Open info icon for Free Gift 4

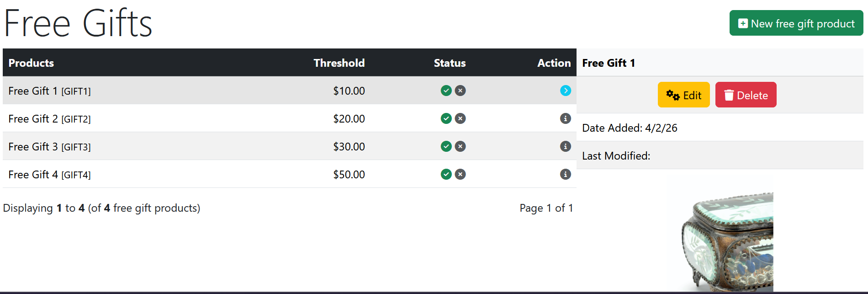click(x=565, y=174)
